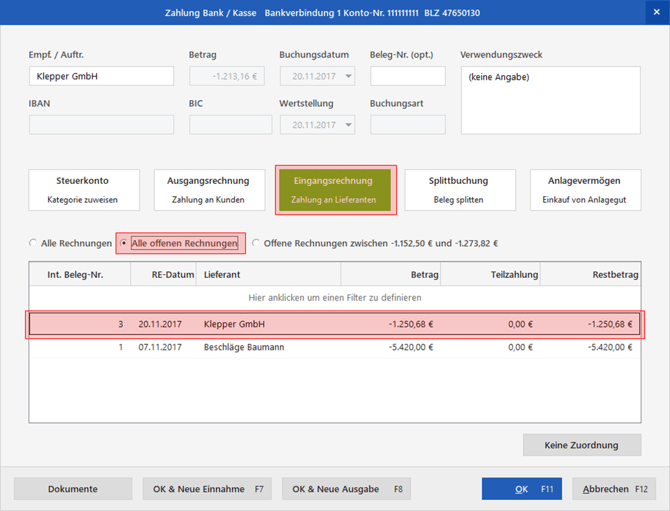
Task: Choose Ausgangsrechnung Zahlung an Kunden
Action: [208, 190]
